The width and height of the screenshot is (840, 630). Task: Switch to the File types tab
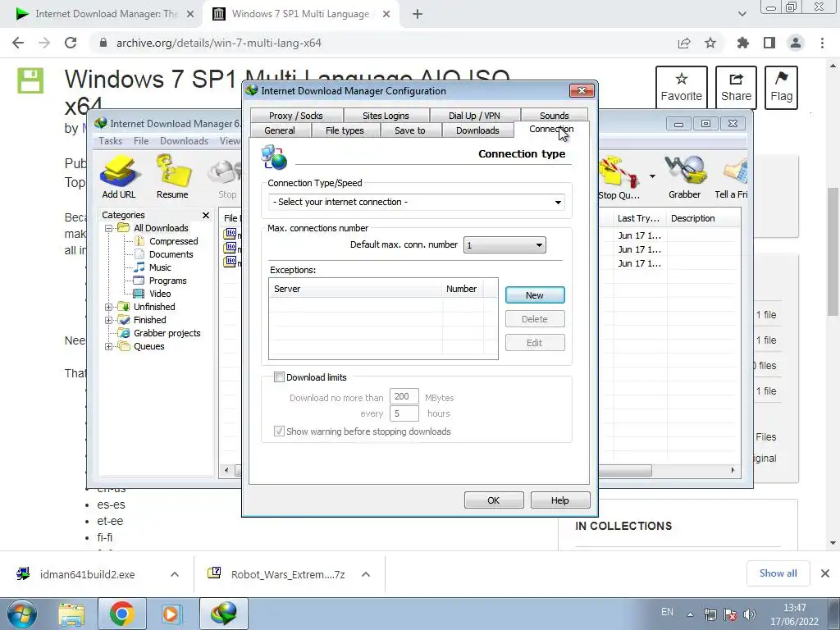345,130
